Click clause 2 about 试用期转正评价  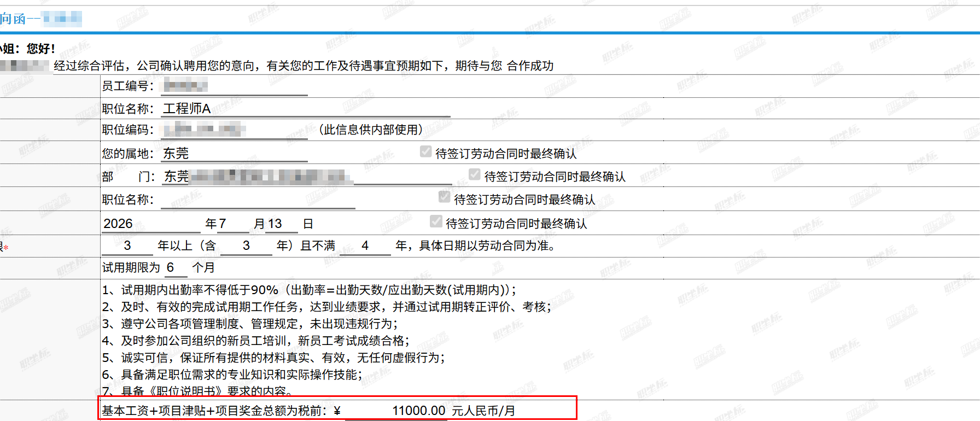click(x=327, y=307)
